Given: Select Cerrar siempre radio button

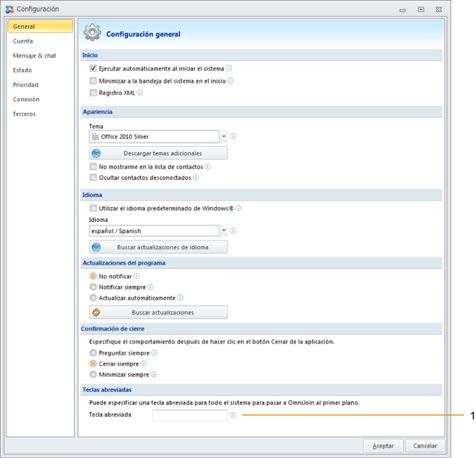Looking at the screenshot, I should (x=93, y=364).
